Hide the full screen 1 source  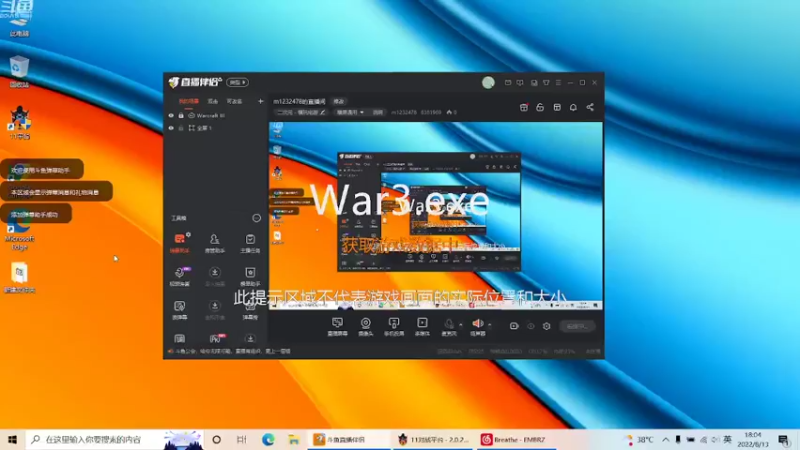click(171, 128)
